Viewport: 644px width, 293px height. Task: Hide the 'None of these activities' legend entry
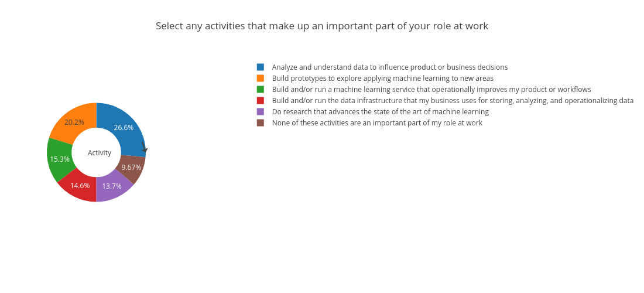pos(377,122)
